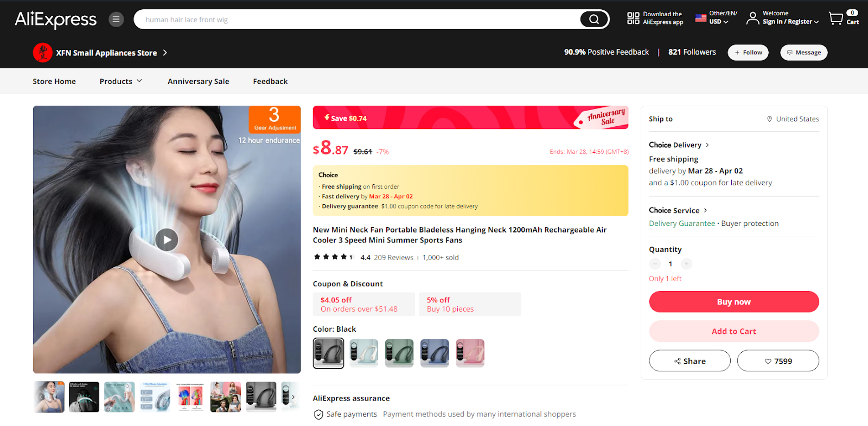Message the seller
The width and height of the screenshot is (868, 426).
click(804, 53)
